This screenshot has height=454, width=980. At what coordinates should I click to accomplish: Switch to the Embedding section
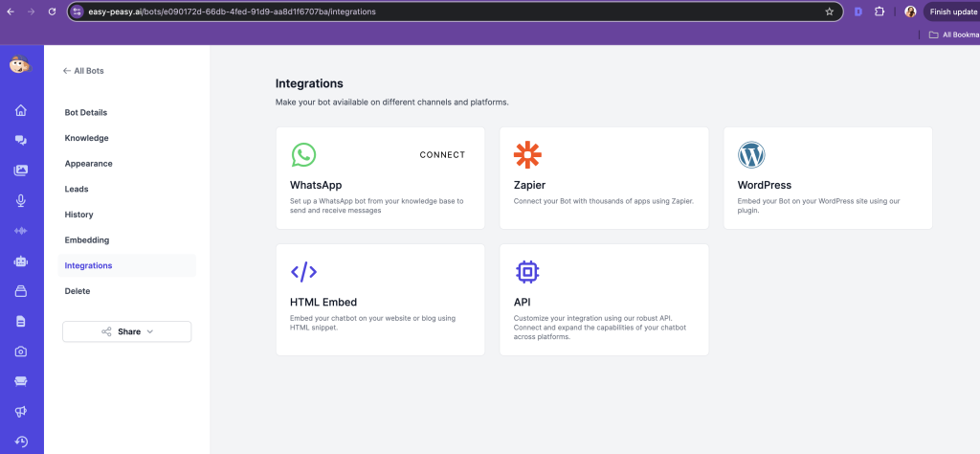point(86,239)
